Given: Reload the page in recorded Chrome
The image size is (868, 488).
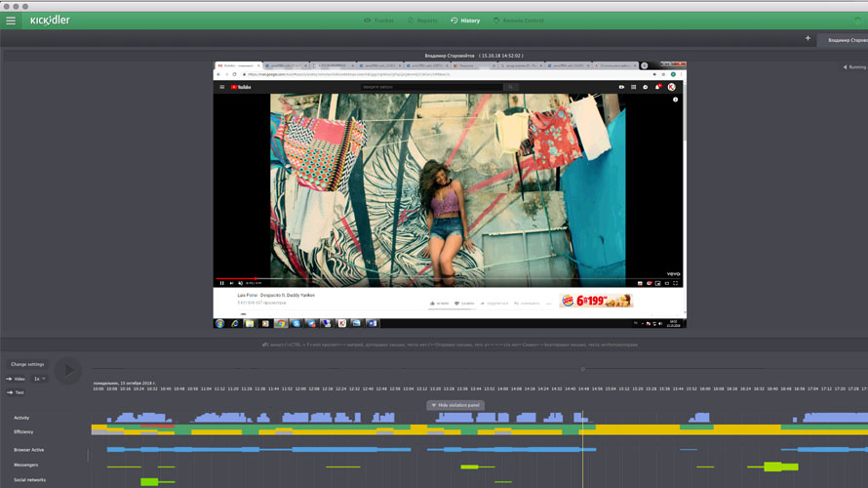Looking at the screenshot, I should tap(234, 74).
